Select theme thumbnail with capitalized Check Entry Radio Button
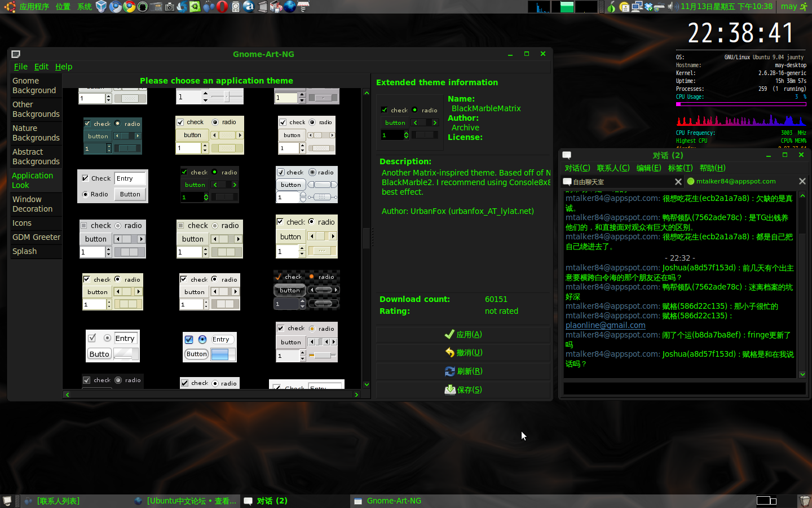This screenshot has height=508, width=812. [113, 186]
